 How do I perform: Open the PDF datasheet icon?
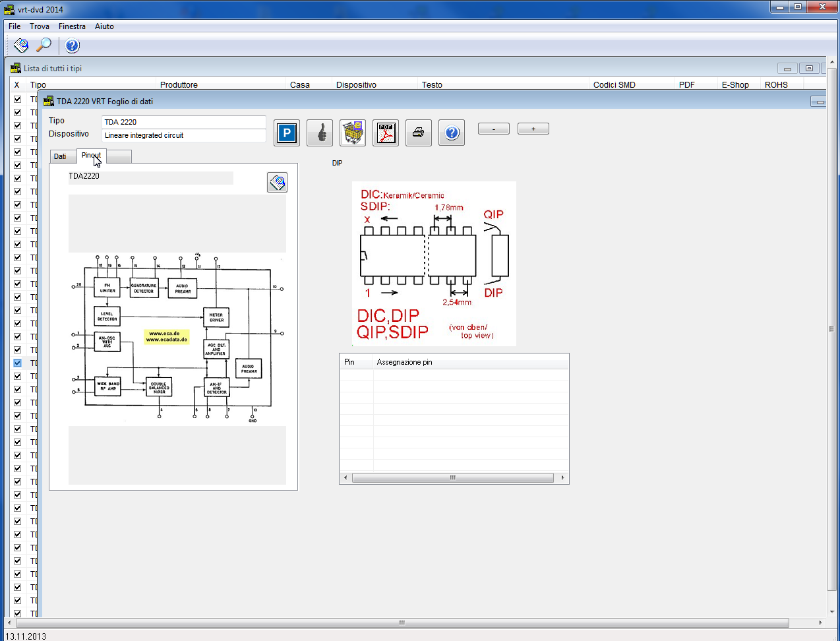(386, 133)
